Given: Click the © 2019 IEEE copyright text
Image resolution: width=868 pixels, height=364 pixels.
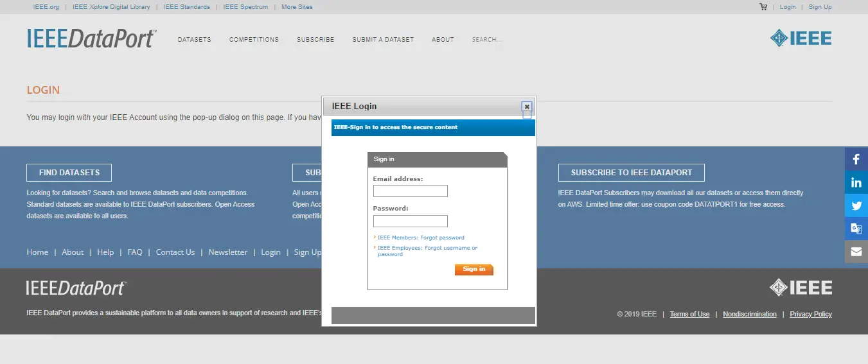Looking at the screenshot, I should (x=637, y=314).
